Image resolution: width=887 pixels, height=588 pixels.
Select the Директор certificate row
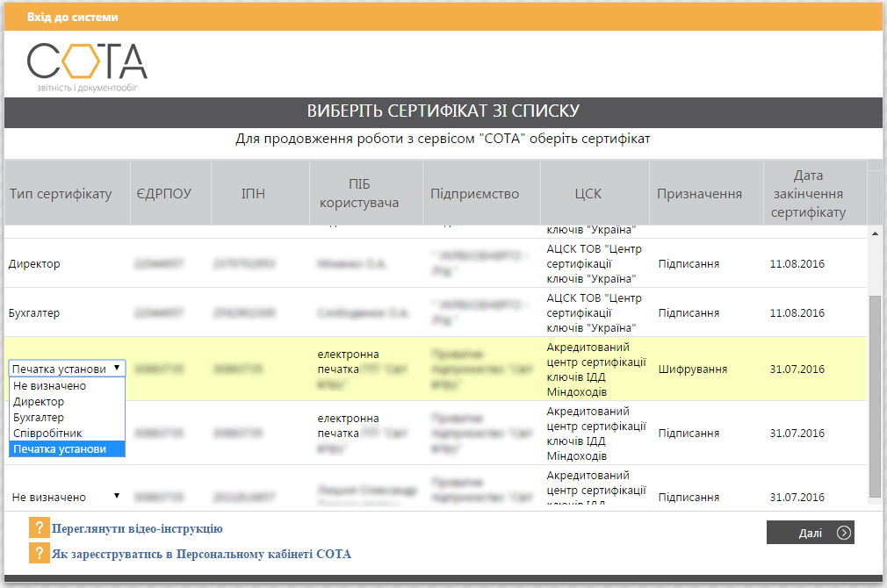click(435, 263)
